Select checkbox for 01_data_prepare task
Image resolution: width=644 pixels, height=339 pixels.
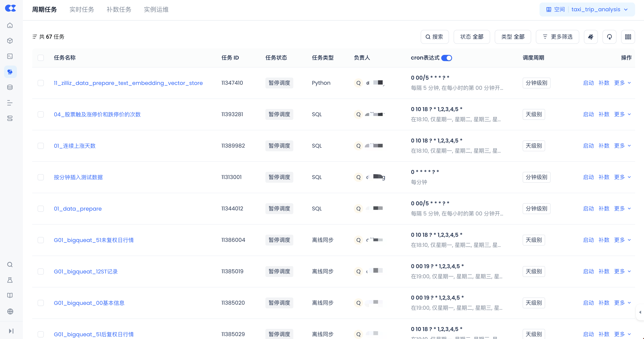(41, 209)
